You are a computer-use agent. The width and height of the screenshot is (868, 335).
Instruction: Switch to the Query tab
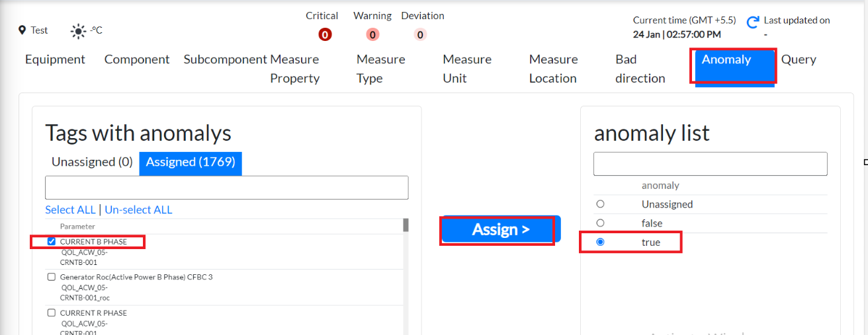[x=799, y=59]
